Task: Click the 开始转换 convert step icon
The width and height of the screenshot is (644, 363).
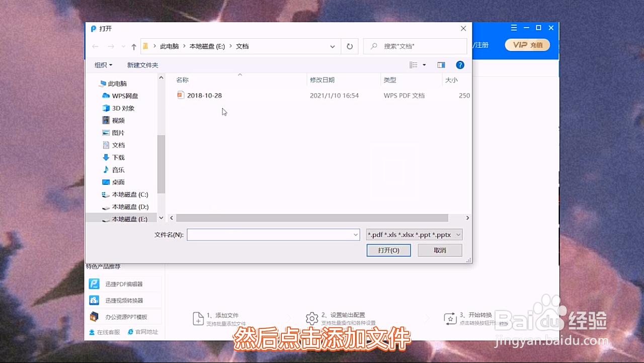Action: [449, 318]
